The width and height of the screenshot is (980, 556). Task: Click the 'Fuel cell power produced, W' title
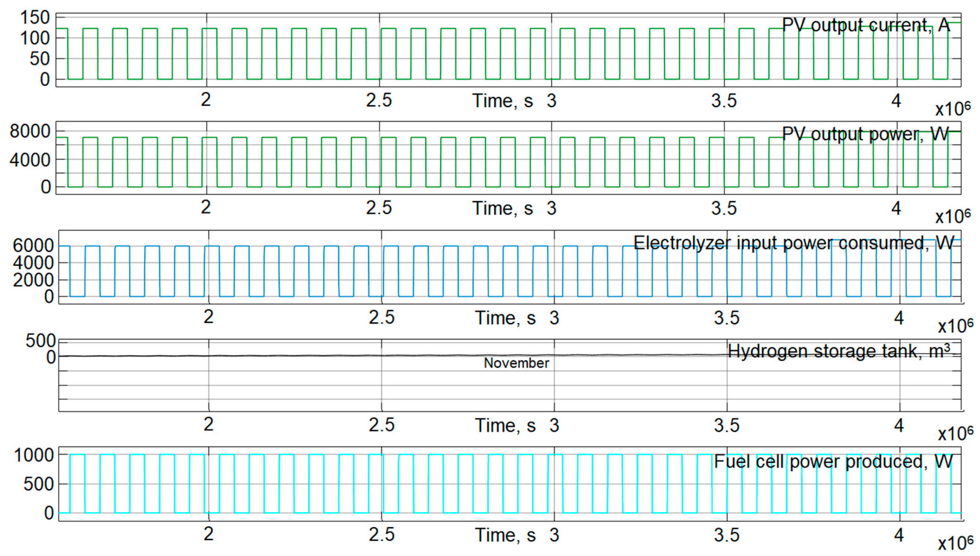pos(833,462)
